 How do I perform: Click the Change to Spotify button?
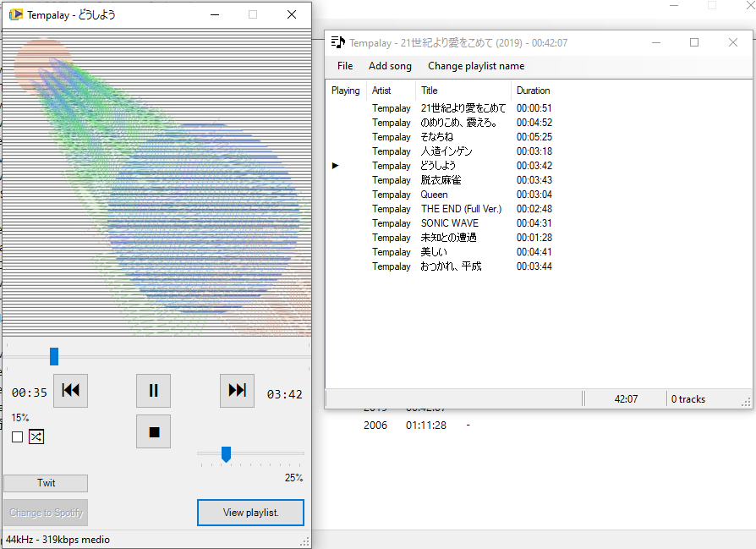pyautogui.click(x=46, y=513)
